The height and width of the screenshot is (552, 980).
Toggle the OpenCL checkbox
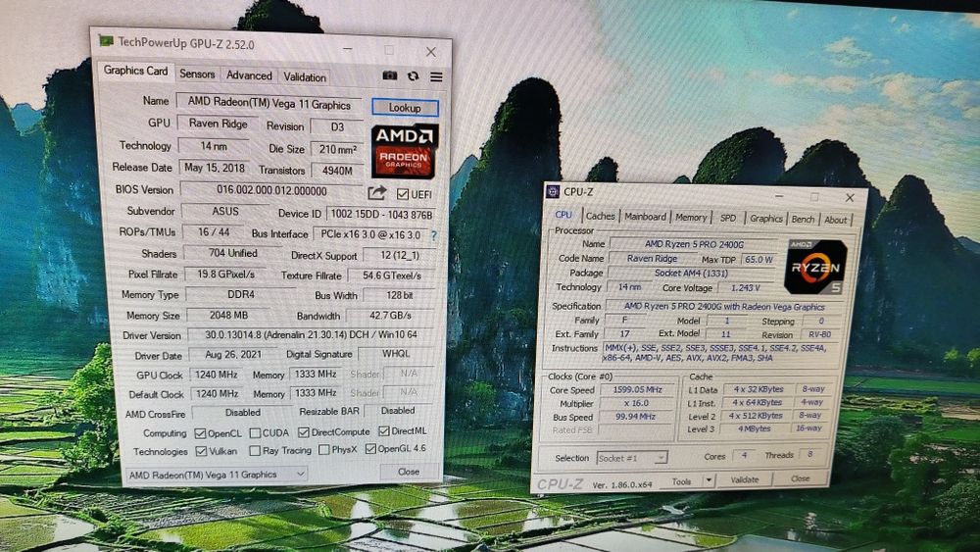point(200,433)
